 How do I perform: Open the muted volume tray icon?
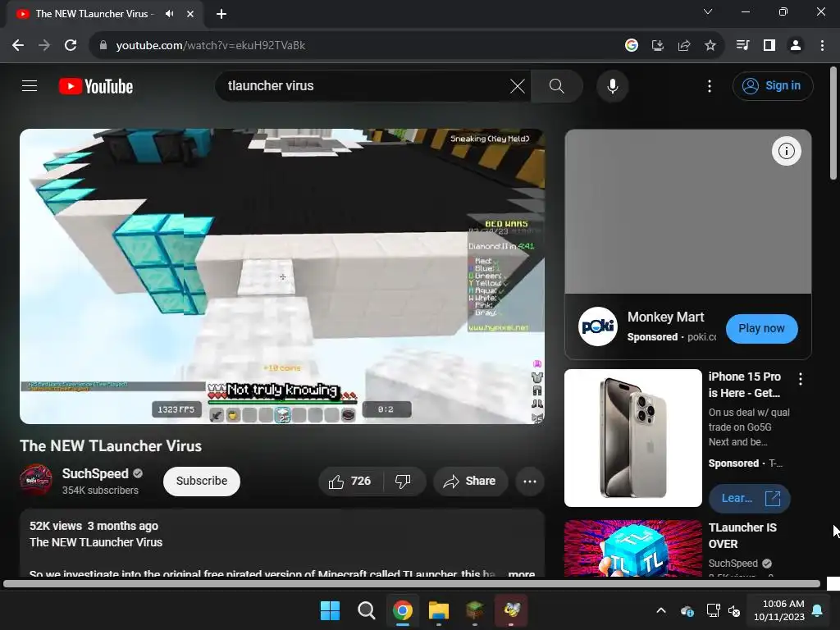coord(734,610)
